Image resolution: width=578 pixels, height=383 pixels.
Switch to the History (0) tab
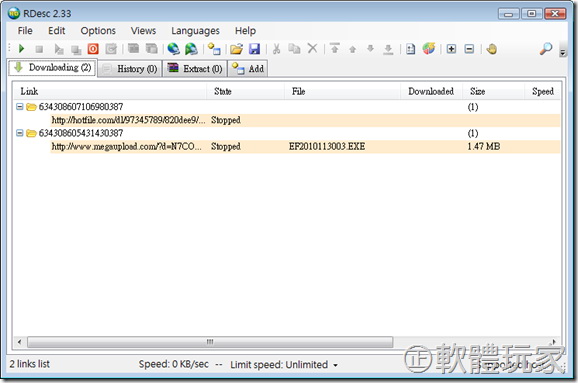130,69
